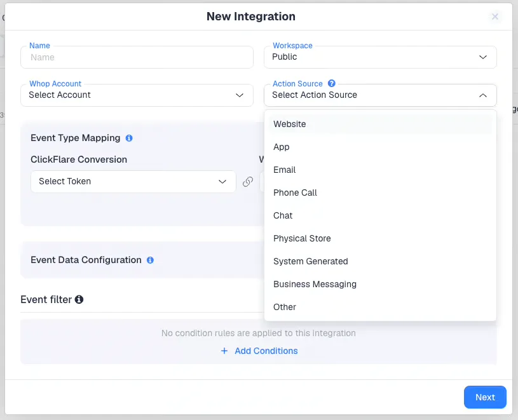518x420 pixels.
Task: Click the Event Data Configuration heading
Action: pos(86,260)
